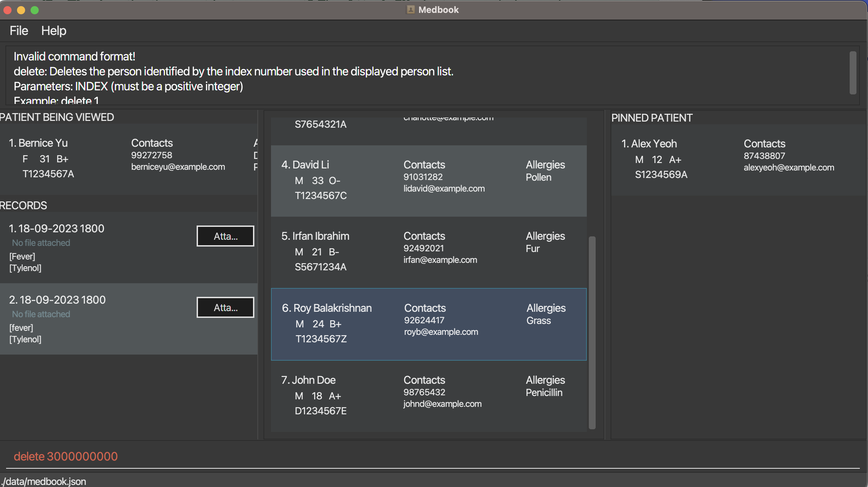Screen dimensions: 868x487
Task: Click the red close window button
Action: click(x=7, y=10)
